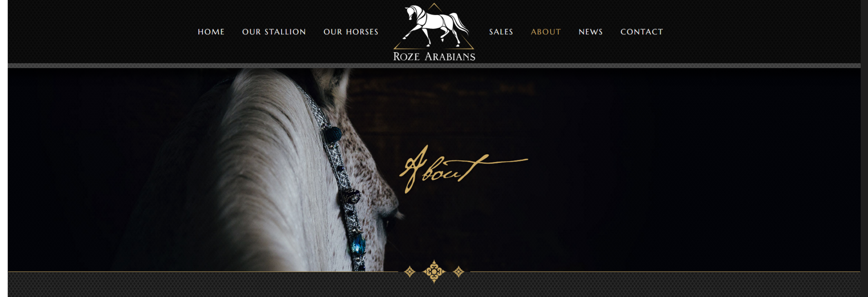Click the dark patterned band below the photo

tap(434, 285)
